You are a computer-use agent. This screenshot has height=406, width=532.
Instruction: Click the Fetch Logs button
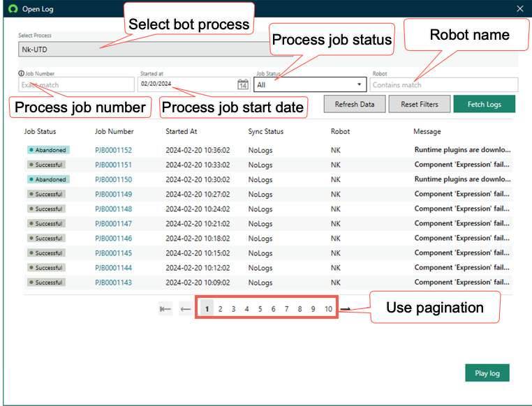pos(484,104)
